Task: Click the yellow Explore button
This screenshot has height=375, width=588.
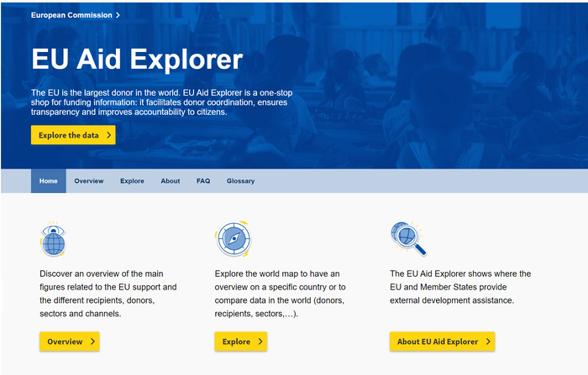Action: click(241, 341)
